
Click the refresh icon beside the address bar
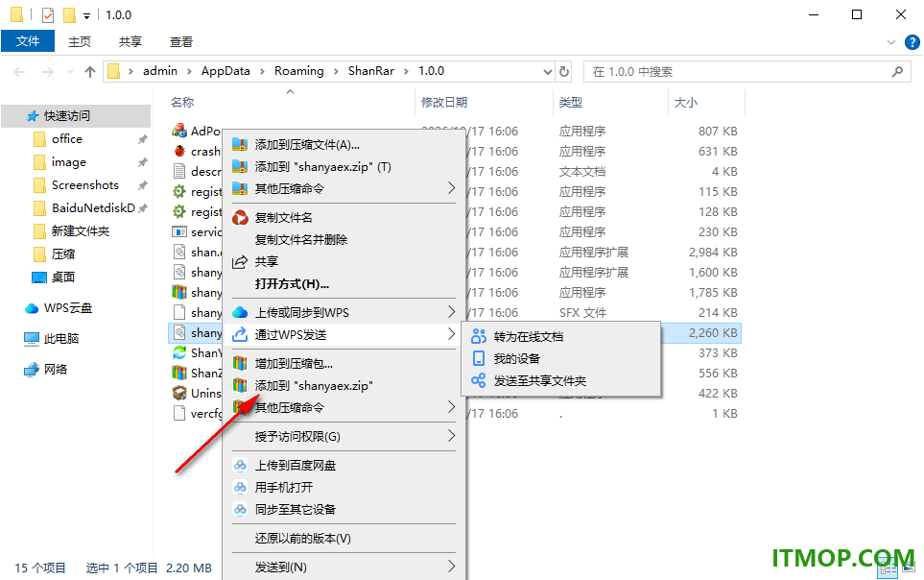coord(564,71)
